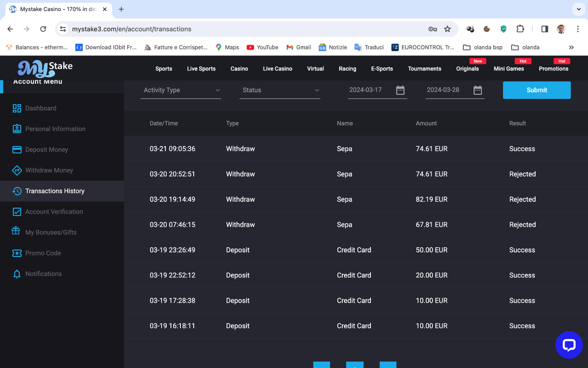Image resolution: width=588 pixels, height=368 pixels.
Task: Click the Chrome profile avatar
Action: click(561, 29)
